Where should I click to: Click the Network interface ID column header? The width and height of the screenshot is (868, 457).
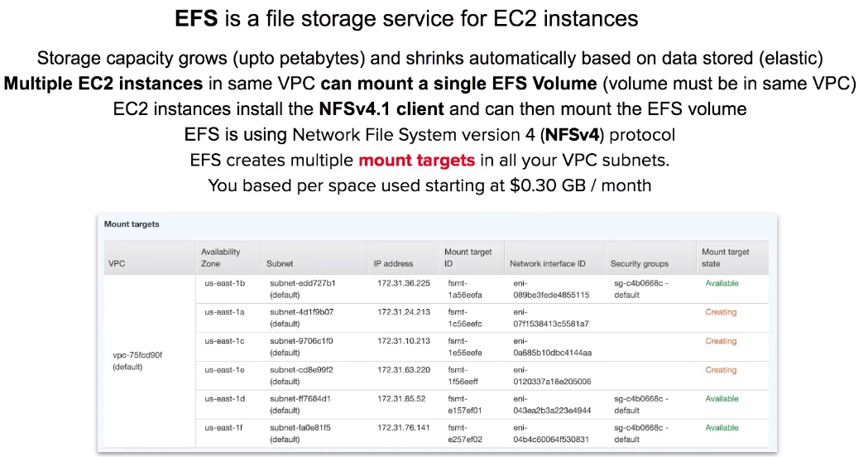click(548, 263)
